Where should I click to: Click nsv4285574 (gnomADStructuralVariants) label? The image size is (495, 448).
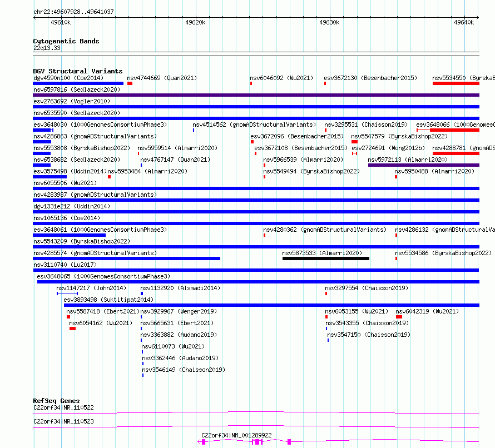[95, 253]
